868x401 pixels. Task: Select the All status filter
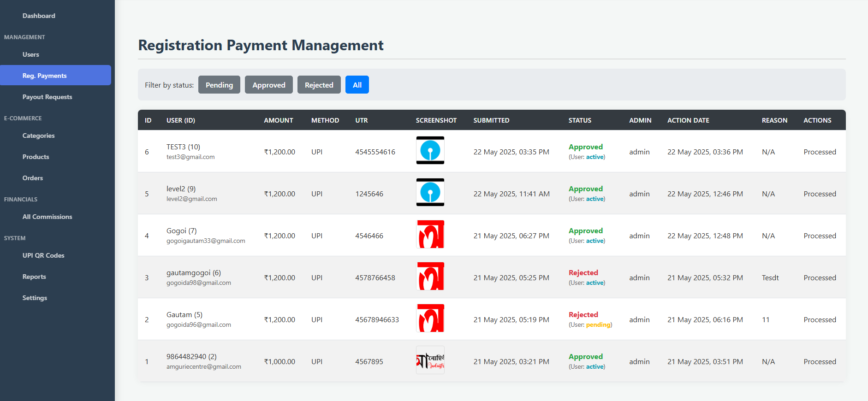357,85
